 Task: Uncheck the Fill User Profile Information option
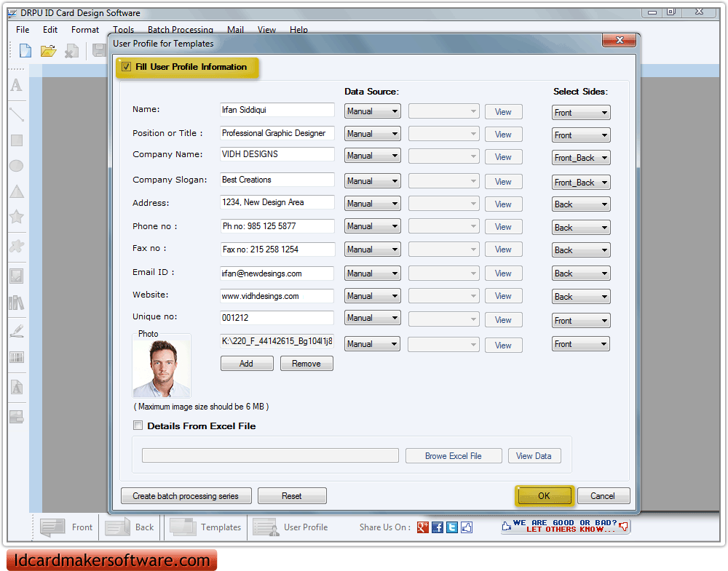click(127, 67)
